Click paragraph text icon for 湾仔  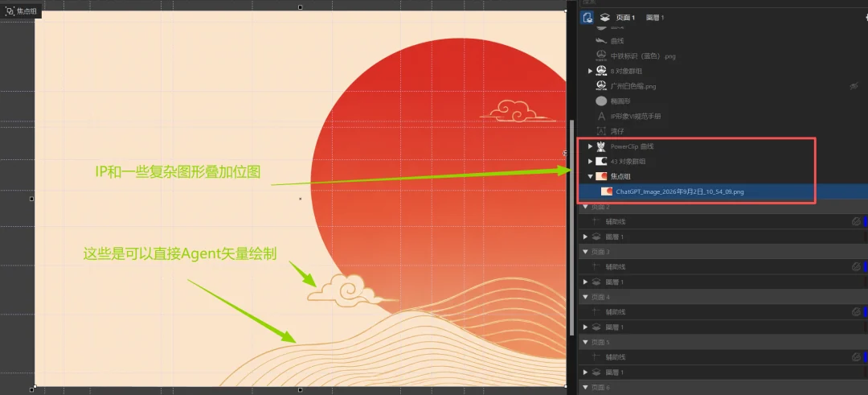[601, 131]
